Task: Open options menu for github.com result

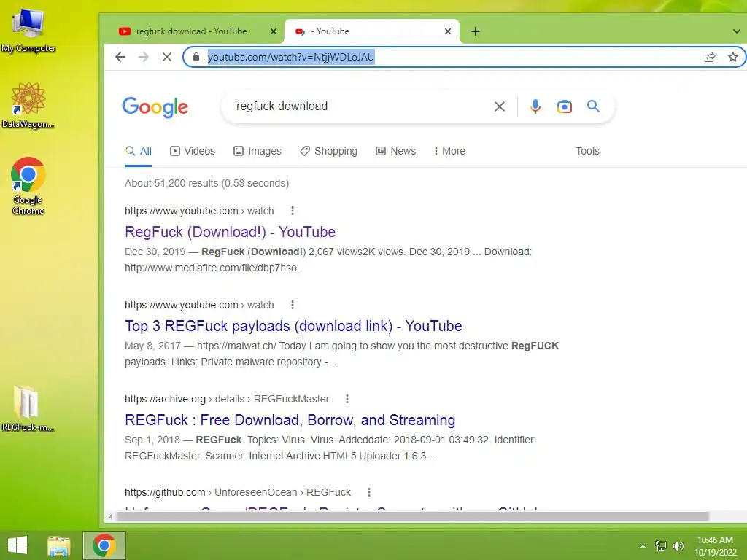Action: (x=368, y=492)
